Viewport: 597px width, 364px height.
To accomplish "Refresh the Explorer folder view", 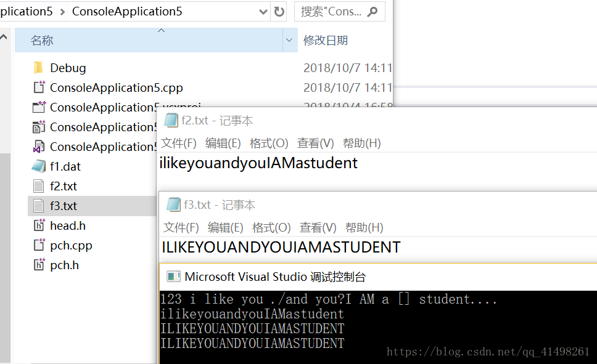I will pos(279,12).
